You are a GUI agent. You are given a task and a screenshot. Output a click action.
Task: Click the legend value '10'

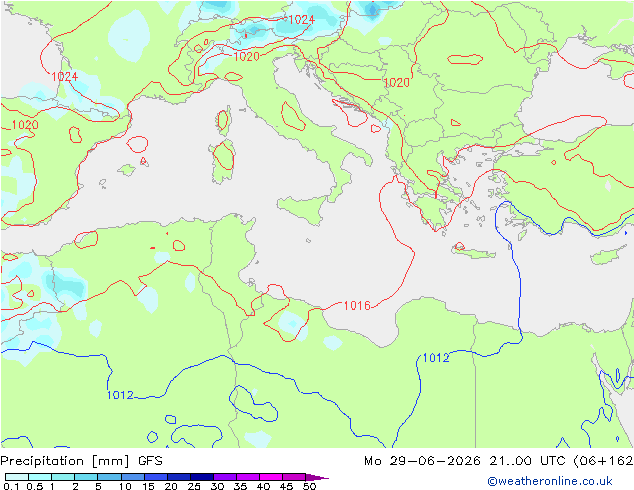[x=125, y=486]
